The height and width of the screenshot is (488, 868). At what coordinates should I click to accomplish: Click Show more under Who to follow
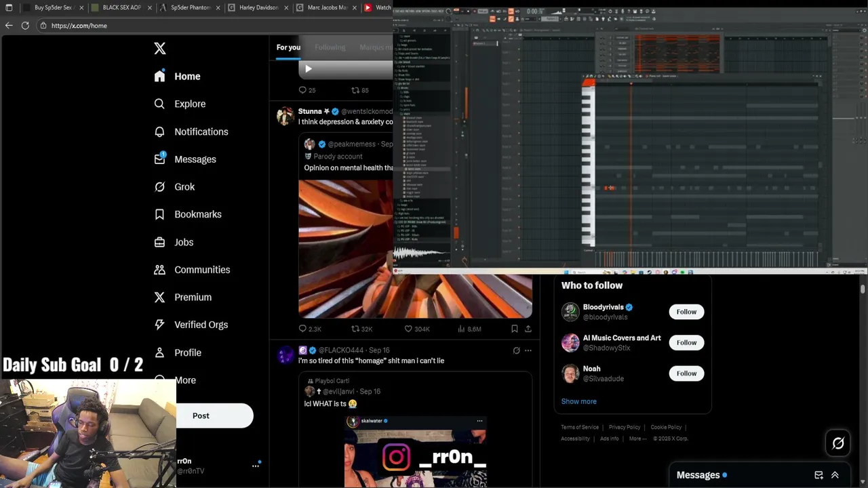[578, 401]
